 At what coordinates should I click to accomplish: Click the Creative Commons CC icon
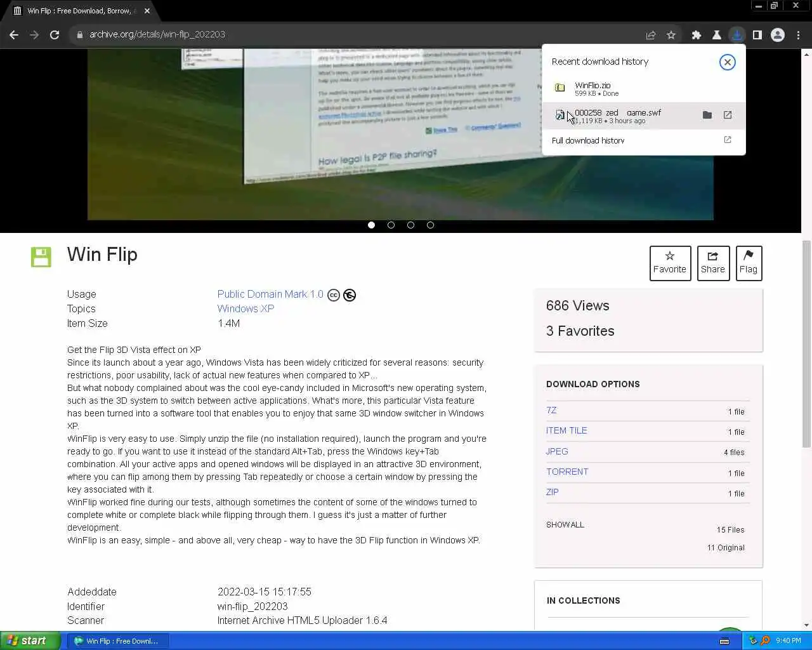(334, 295)
